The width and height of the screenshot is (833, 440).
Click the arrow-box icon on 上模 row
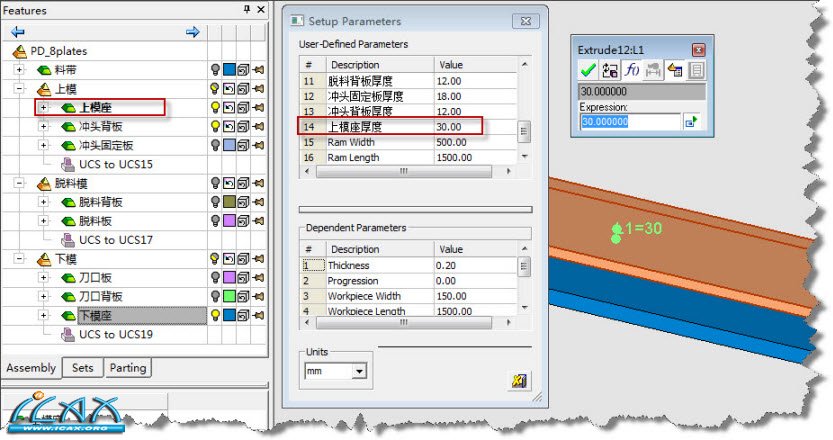[x=229, y=89]
